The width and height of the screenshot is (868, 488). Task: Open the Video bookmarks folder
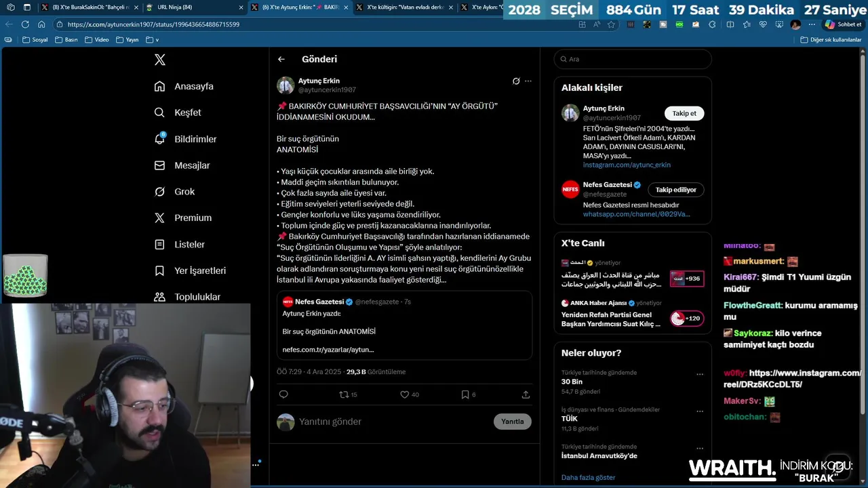96,40
